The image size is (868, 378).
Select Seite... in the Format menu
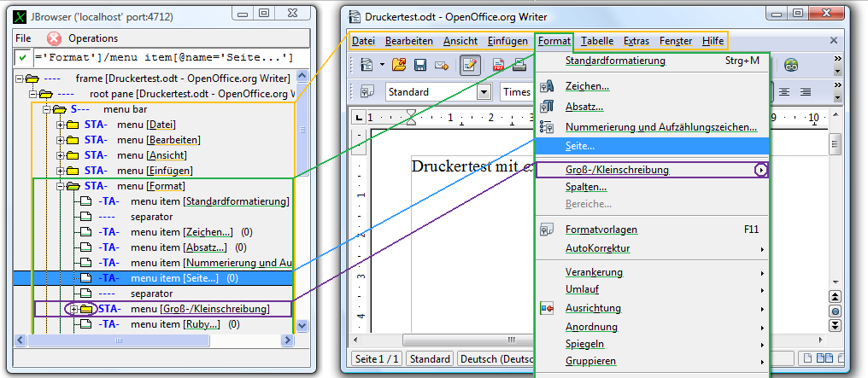click(x=580, y=147)
